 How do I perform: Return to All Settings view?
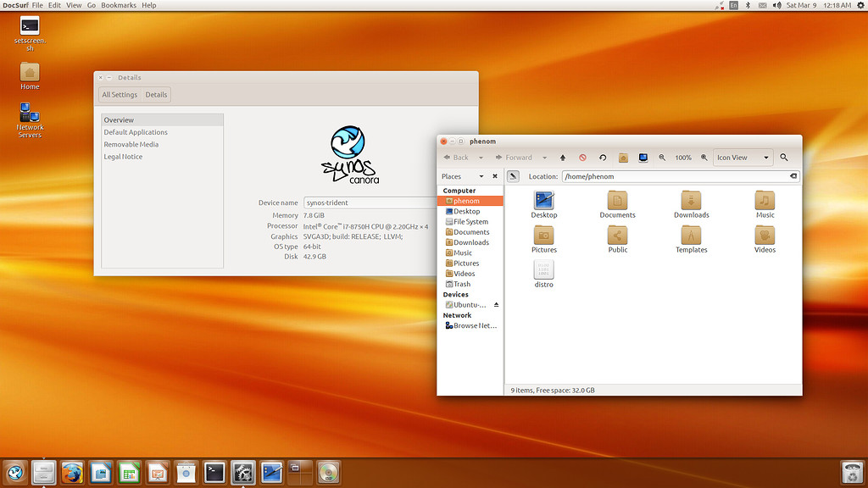point(120,94)
